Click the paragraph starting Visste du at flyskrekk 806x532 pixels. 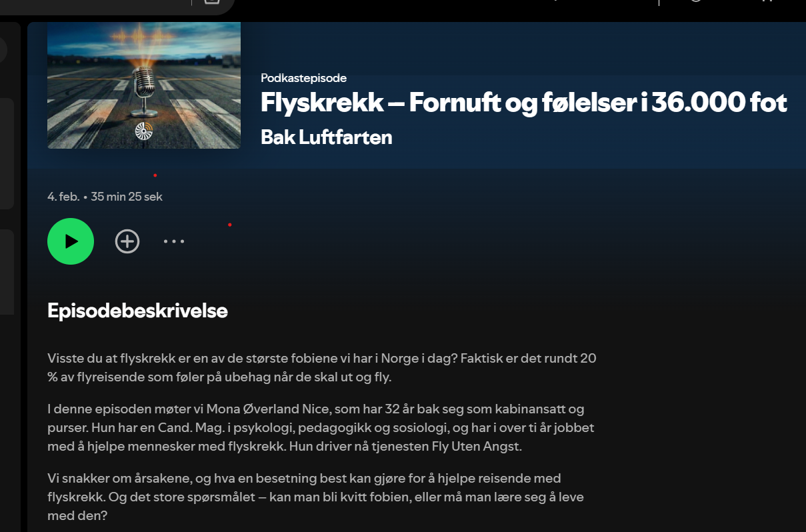coord(322,368)
